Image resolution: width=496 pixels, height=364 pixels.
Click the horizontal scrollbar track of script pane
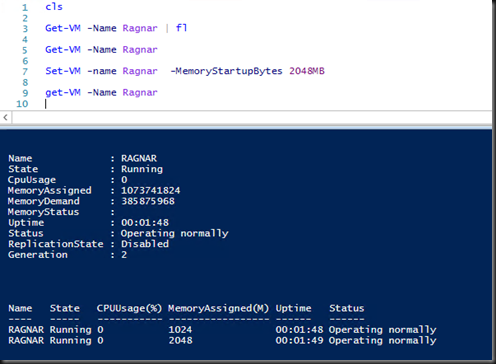[252, 117]
